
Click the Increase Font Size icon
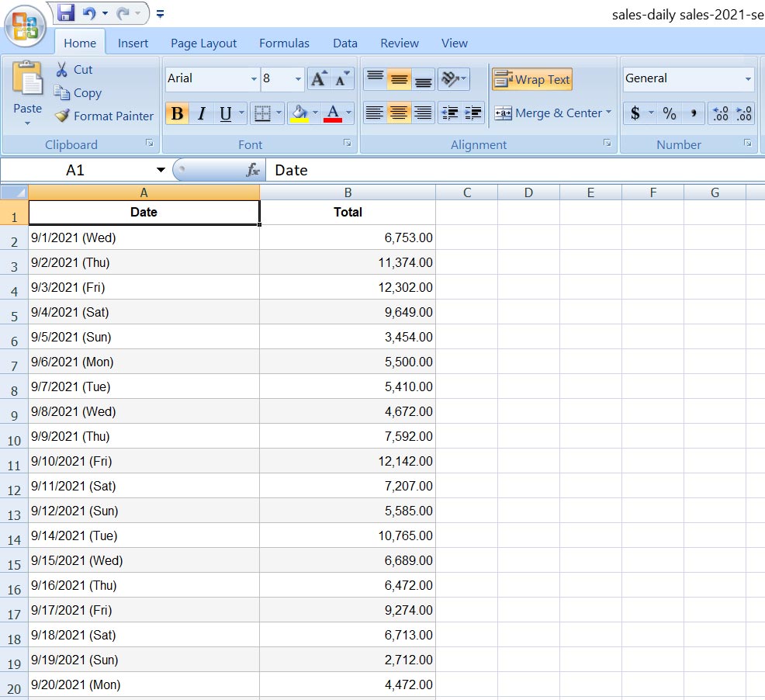[318, 78]
